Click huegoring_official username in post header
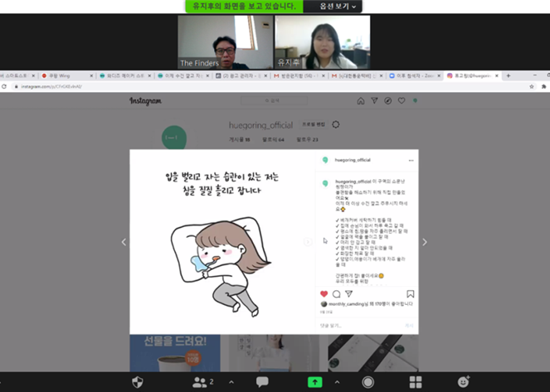Image resolution: width=550 pixels, height=392 pixels. [353, 160]
